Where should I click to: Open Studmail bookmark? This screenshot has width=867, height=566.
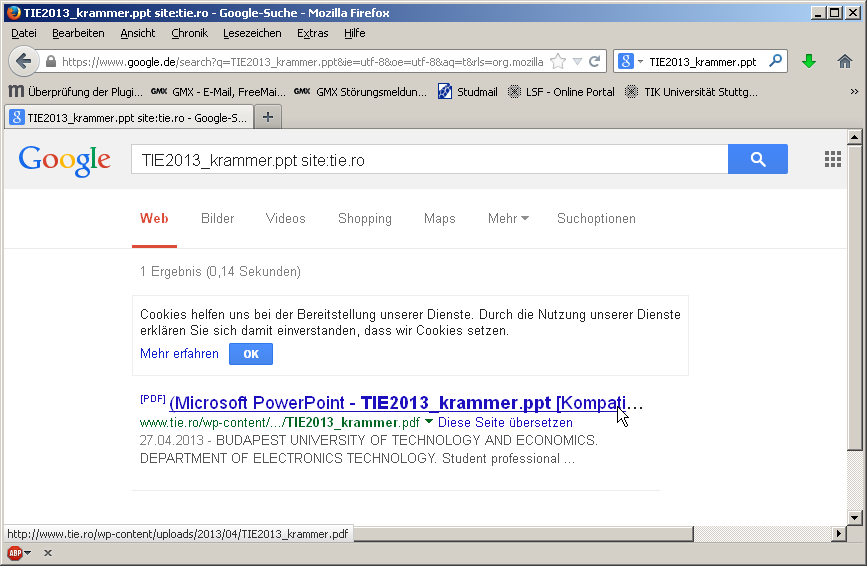pyautogui.click(x=468, y=92)
